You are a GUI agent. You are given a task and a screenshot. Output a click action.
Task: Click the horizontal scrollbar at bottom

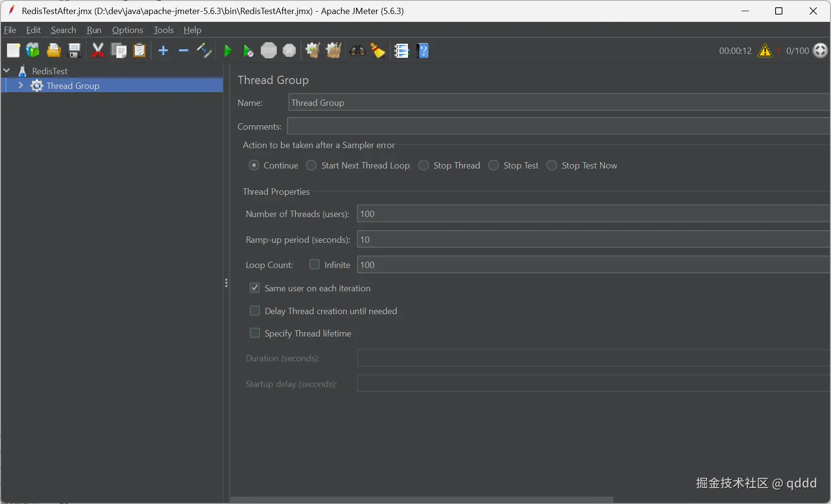[x=422, y=500]
